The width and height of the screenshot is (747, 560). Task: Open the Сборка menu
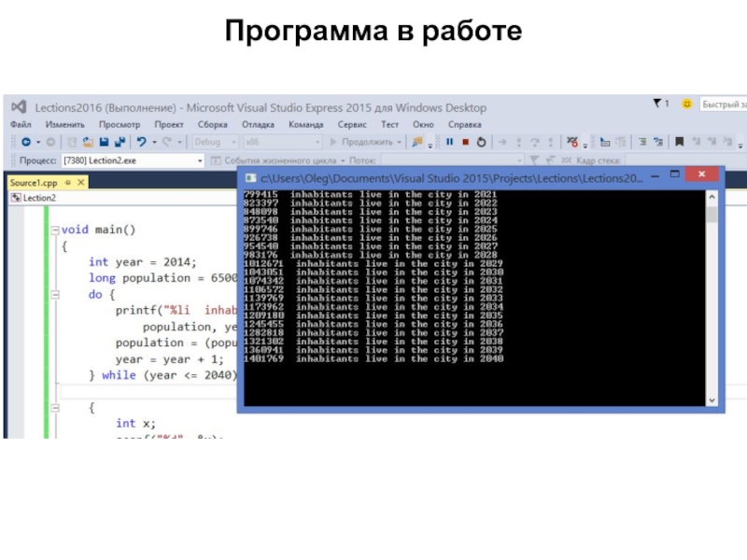213,125
